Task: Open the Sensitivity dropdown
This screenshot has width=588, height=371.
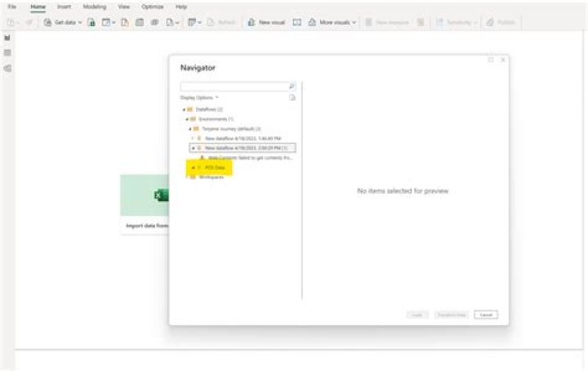Action: 457,23
